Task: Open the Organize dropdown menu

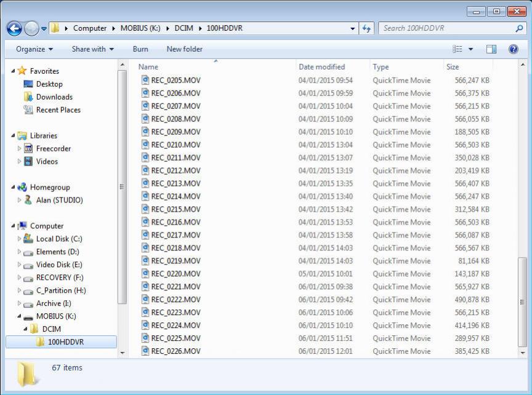Action: click(34, 49)
